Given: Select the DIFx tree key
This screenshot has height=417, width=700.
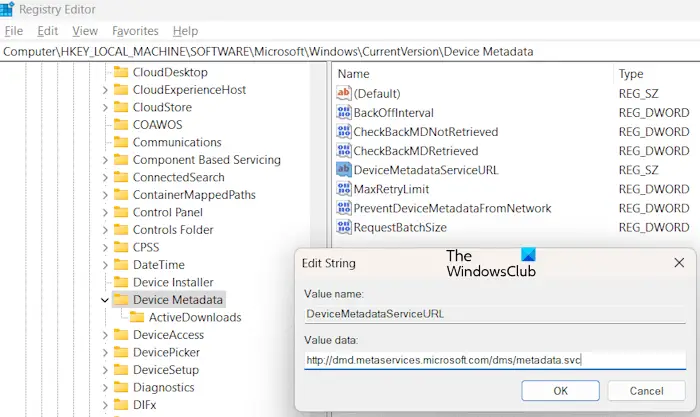Looking at the screenshot, I should pyautogui.click(x=145, y=404).
